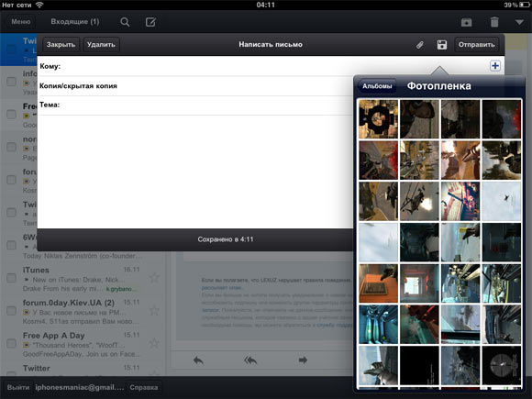
Task: Save draft with the floppy disk icon
Action: pyautogui.click(x=442, y=45)
